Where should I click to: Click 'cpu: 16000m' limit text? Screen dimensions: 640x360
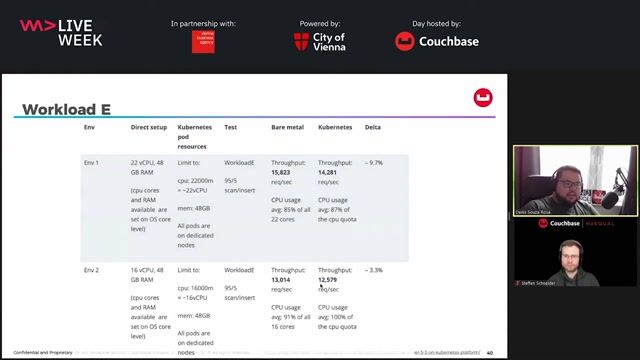(195, 288)
